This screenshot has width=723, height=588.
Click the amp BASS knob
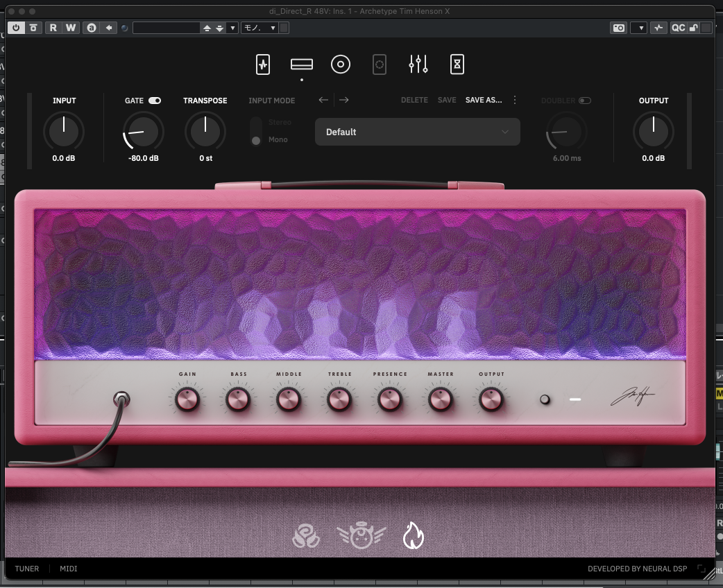pos(239,399)
